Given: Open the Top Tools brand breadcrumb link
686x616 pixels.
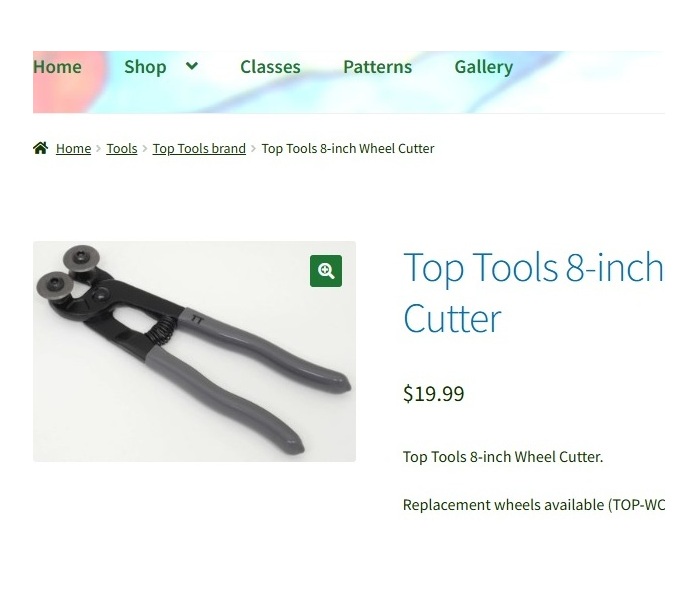Looking at the screenshot, I should click(x=199, y=148).
